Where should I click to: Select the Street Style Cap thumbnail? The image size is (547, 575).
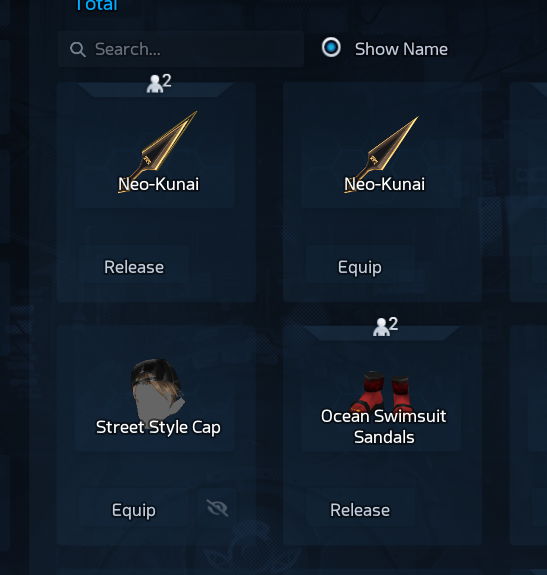157,394
